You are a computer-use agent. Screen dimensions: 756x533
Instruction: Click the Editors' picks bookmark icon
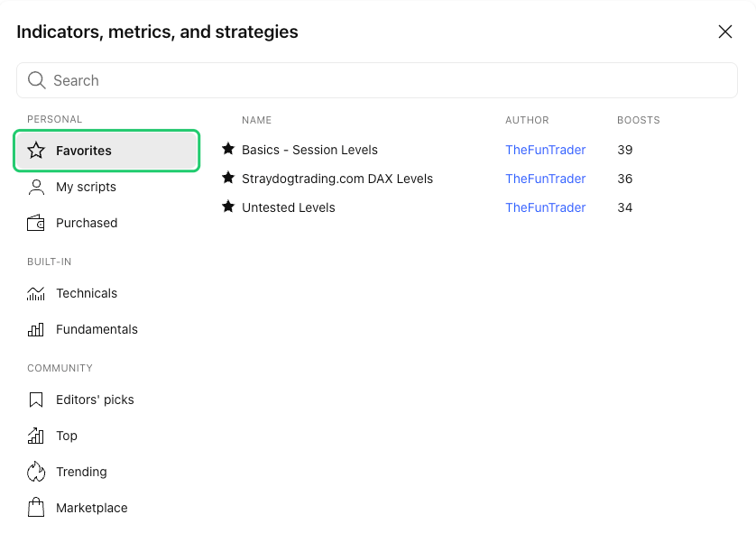[x=36, y=400]
